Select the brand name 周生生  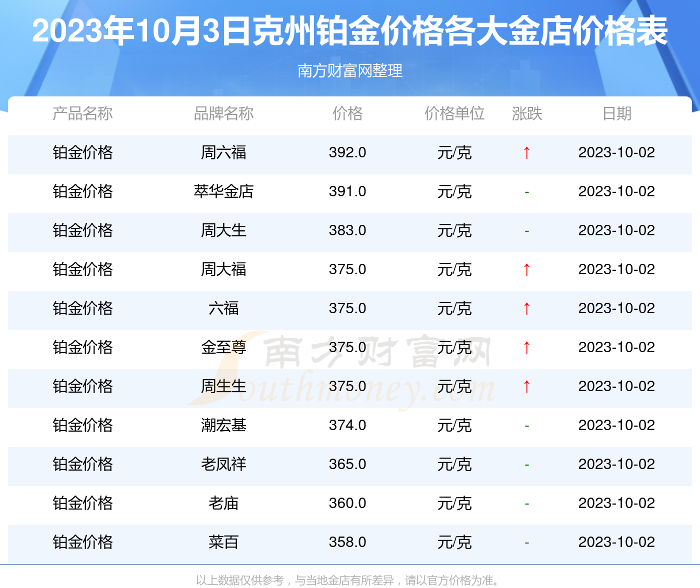[x=223, y=387]
